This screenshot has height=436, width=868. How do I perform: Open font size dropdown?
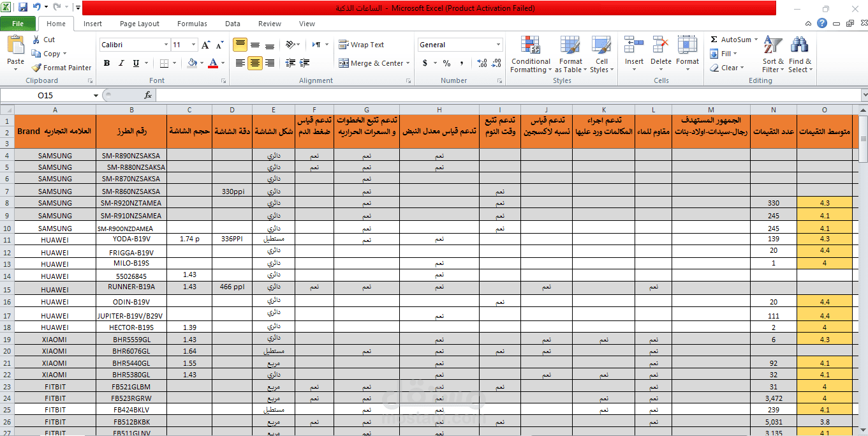pos(193,45)
